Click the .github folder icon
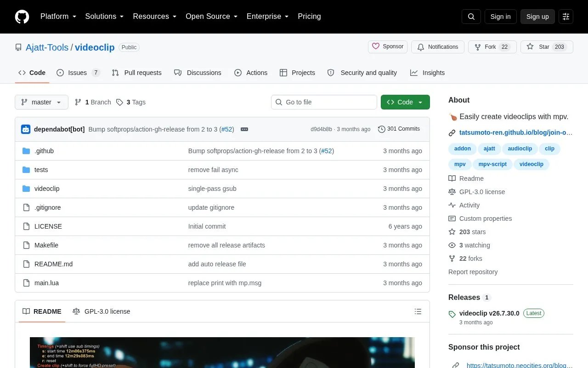The image size is (588, 368). click(26, 151)
